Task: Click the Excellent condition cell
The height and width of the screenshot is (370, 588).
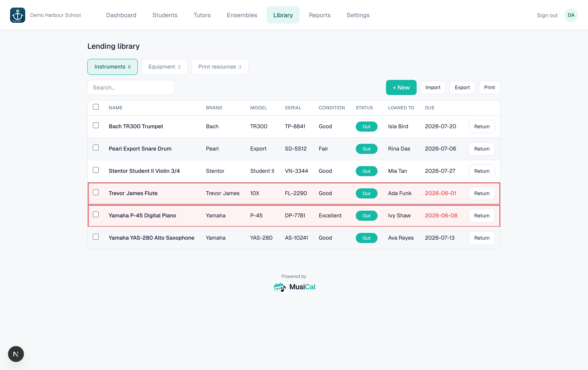Action: coord(330,215)
